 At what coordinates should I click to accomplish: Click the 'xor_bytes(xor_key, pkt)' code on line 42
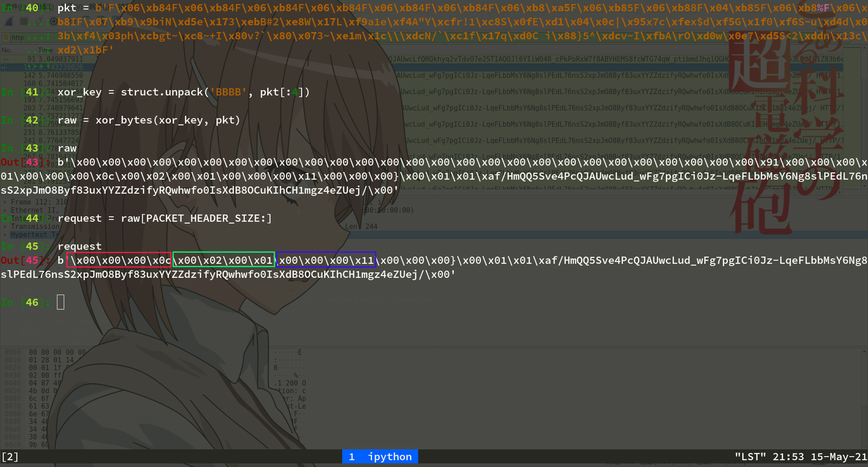[x=168, y=120]
